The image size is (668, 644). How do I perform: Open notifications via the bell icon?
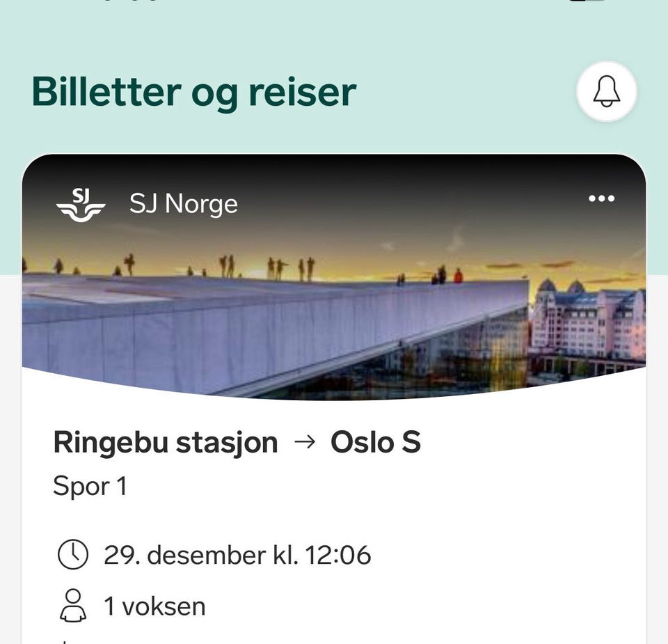pos(607,92)
